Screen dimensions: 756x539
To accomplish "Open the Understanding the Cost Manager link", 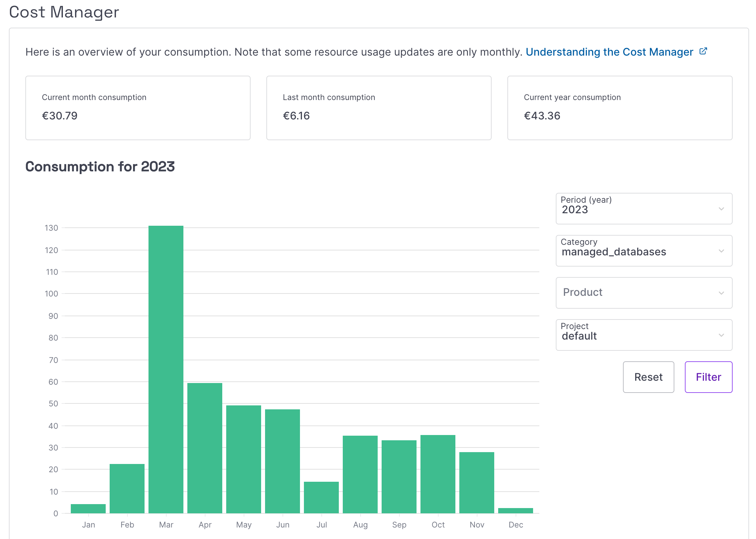I will tap(609, 52).
